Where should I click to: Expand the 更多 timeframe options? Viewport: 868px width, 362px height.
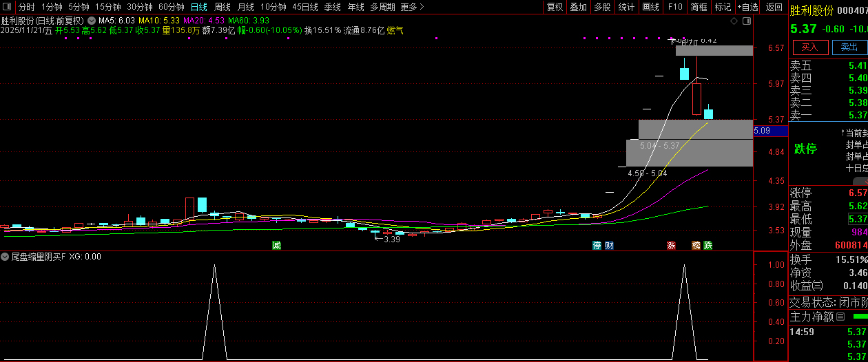(412, 7)
